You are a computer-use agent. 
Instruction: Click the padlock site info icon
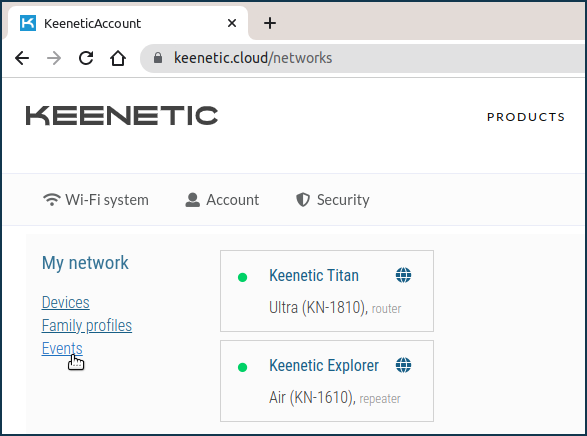[x=158, y=58]
